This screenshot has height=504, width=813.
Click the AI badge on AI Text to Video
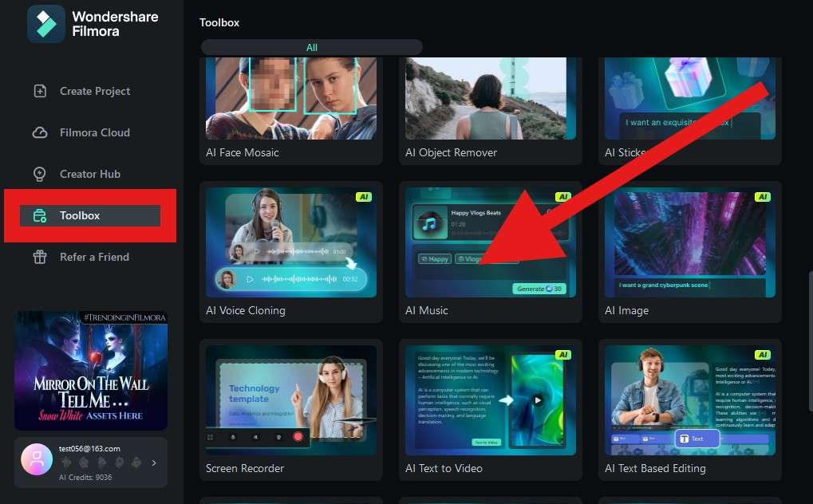563,355
